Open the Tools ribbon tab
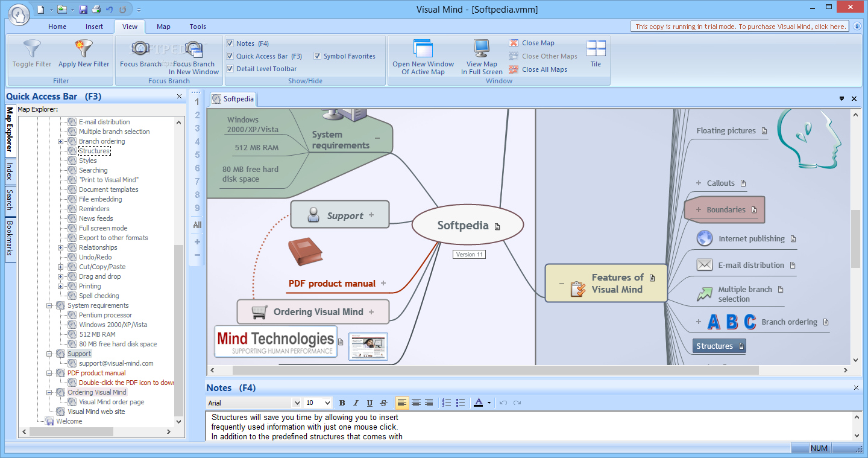The width and height of the screenshot is (868, 458). [x=198, y=27]
